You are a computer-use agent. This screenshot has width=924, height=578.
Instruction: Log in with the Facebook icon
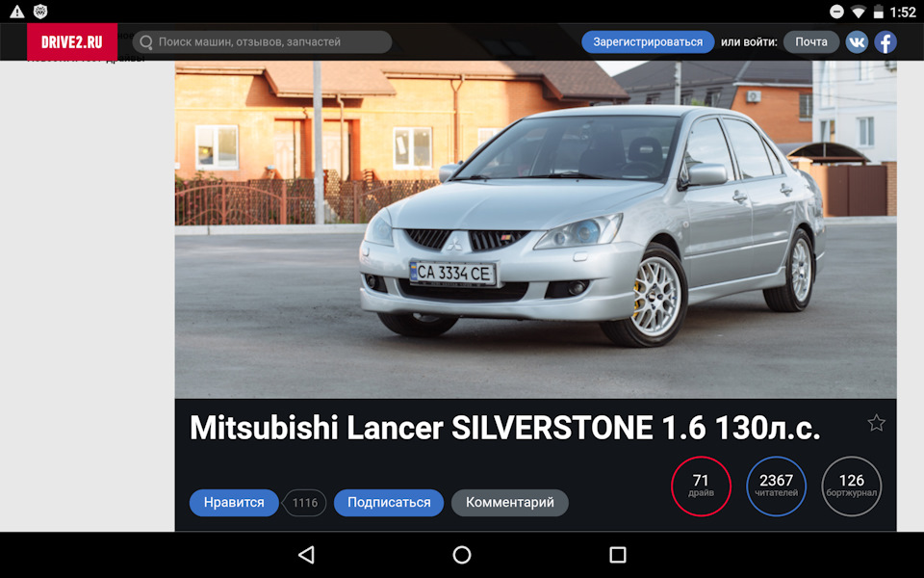coord(885,41)
